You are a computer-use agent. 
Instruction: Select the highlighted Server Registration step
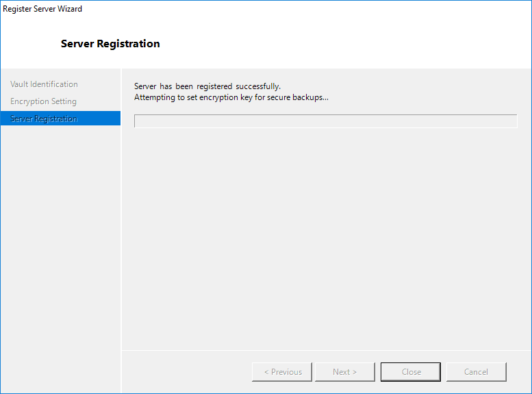44,119
